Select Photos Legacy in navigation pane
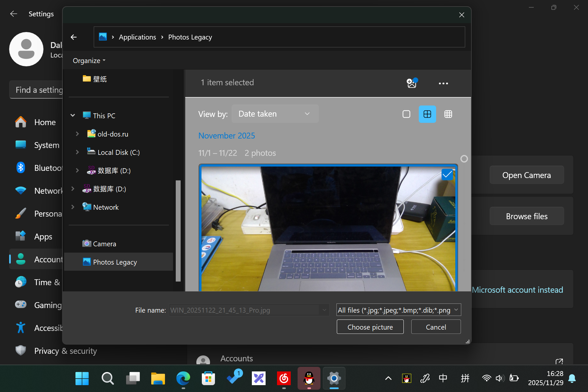This screenshot has width=588, height=392. [115, 262]
